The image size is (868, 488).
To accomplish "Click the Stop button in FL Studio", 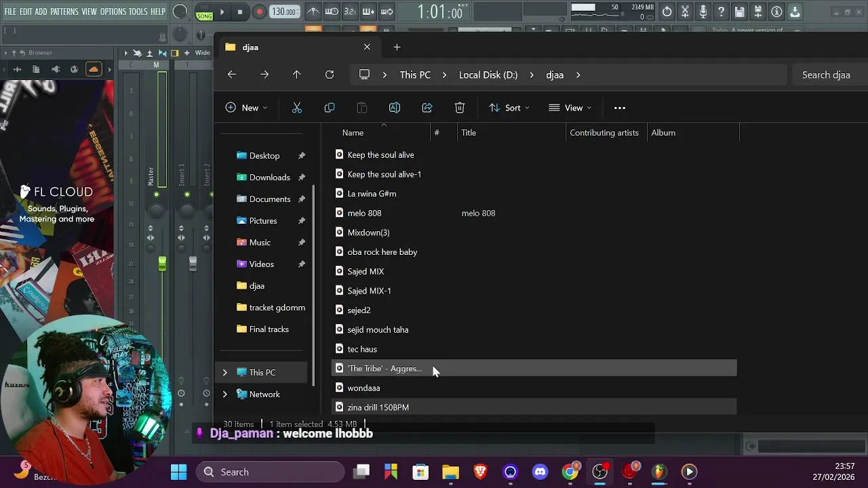I will tap(240, 12).
